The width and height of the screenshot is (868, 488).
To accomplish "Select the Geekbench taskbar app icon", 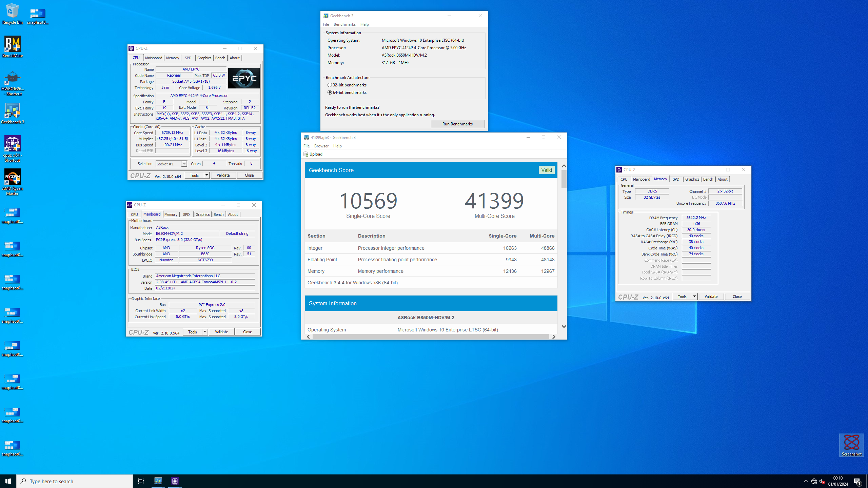I will (158, 481).
